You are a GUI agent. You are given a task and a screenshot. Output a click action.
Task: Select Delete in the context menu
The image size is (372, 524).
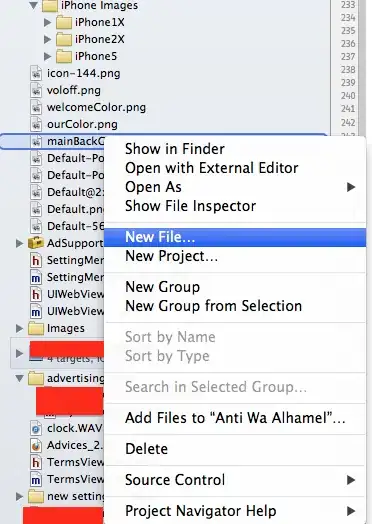point(146,449)
